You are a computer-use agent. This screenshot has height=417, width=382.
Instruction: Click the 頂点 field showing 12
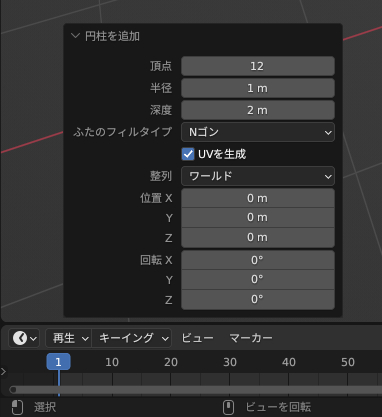[258, 66]
